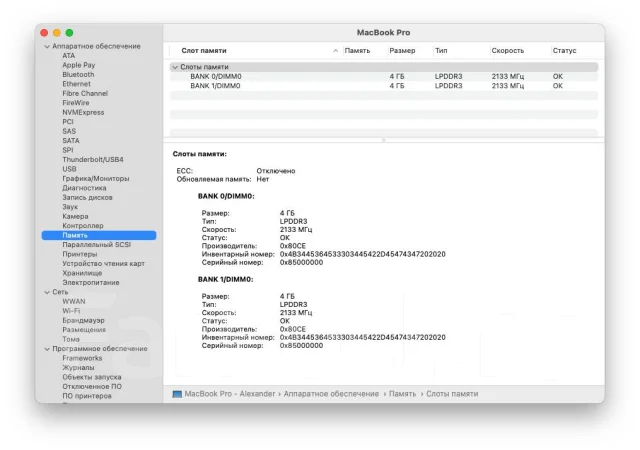This screenshot has height=450, width=640.
Task: Open FireWire in the sidebar
Action: pyautogui.click(x=76, y=103)
